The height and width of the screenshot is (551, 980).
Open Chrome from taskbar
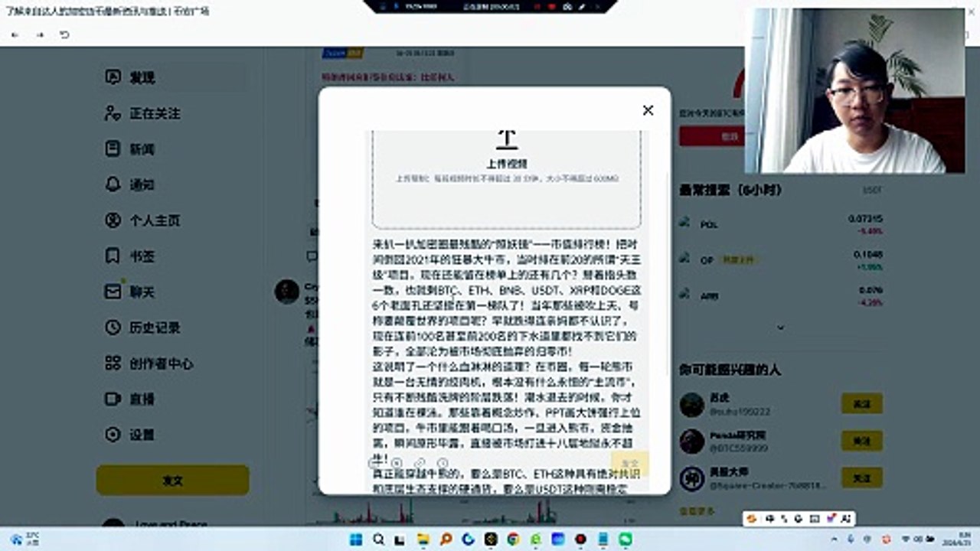tap(513, 540)
